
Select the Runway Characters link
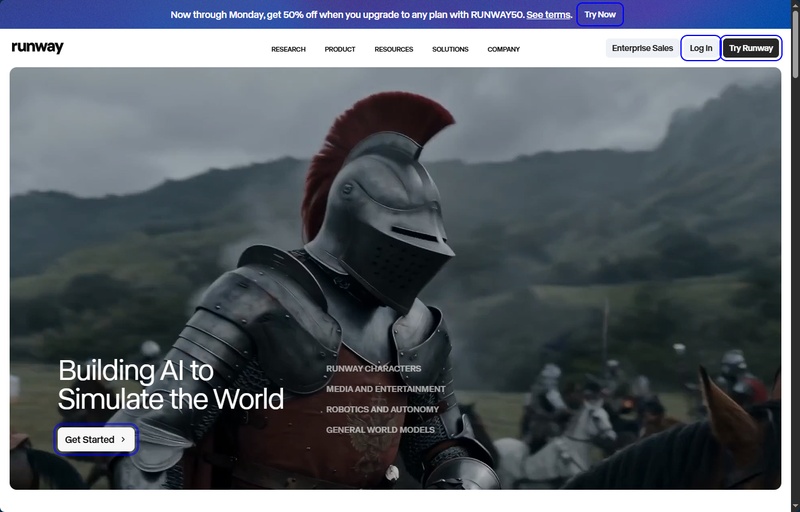(373, 369)
